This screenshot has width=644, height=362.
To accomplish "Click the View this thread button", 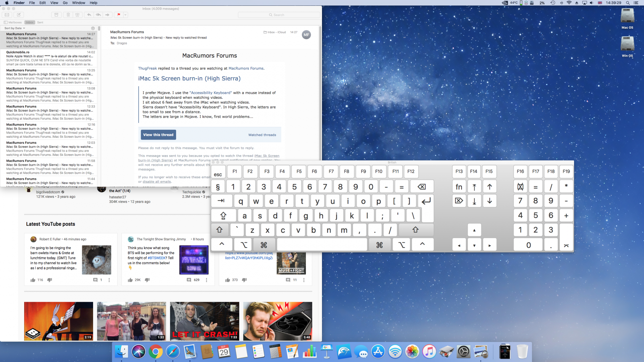I will (x=158, y=135).
